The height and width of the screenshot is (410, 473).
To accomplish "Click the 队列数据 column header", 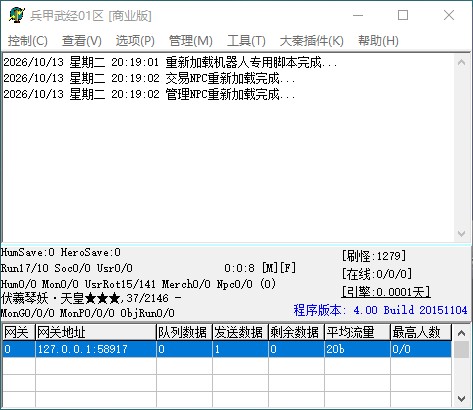I will 184,332.
